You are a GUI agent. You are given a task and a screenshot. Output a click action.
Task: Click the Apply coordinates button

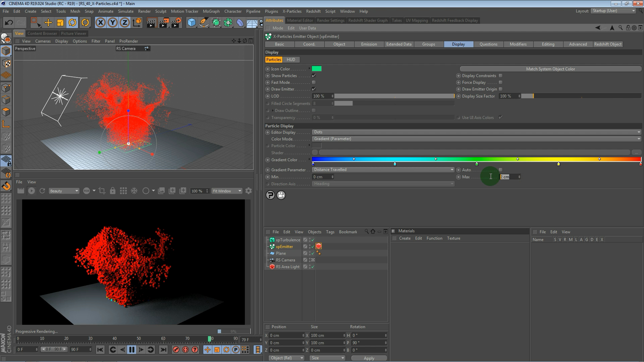click(x=369, y=358)
